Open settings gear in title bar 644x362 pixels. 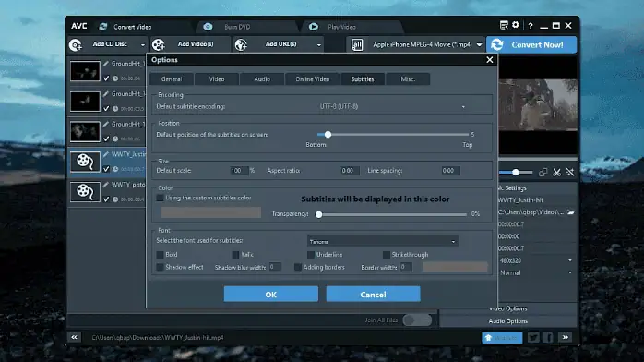pos(516,25)
